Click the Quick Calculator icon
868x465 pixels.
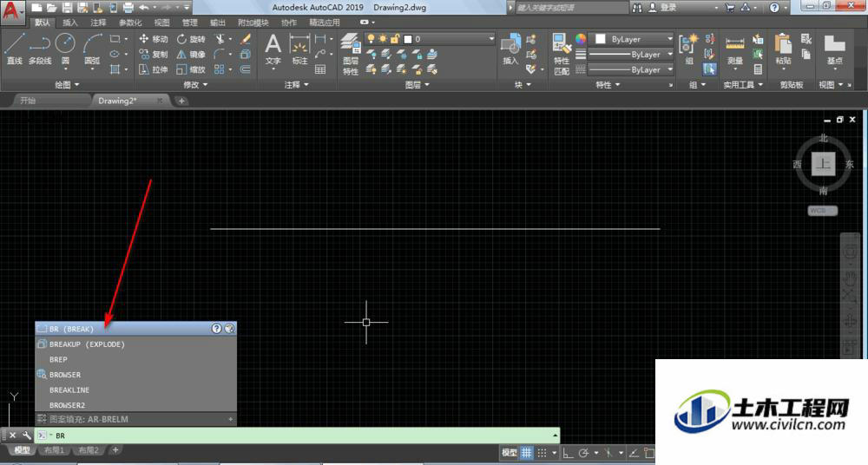758,69
